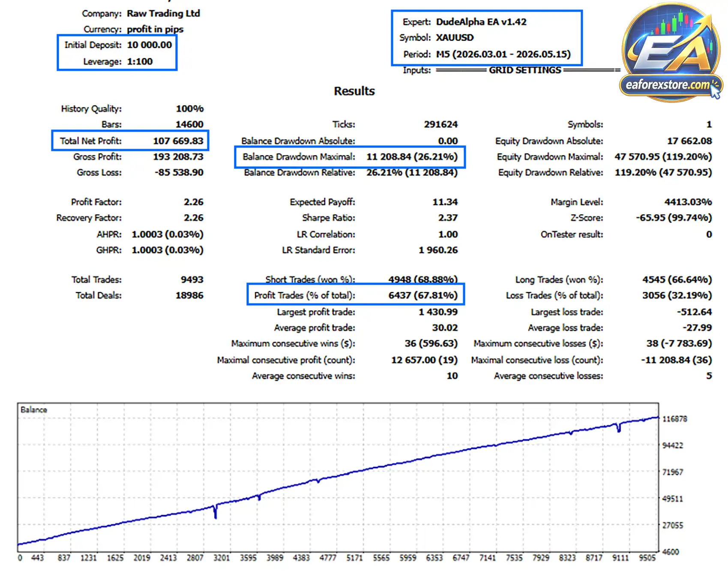Click the 4600 label on the balance axis
728x574 pixels.
tap(671, 552)
